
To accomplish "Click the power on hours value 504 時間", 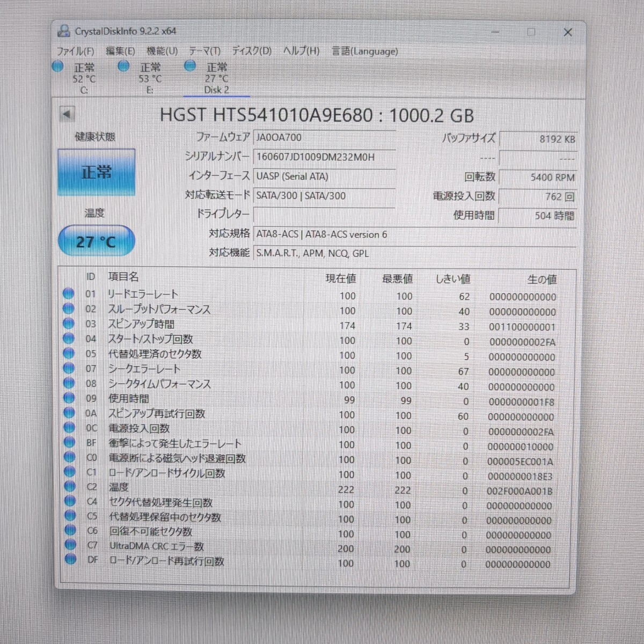I will click(538, 215).
